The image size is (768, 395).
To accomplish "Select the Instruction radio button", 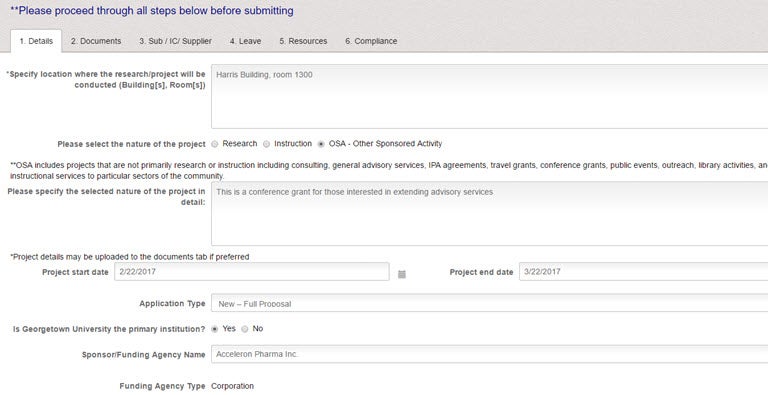I will pos(266,144).
